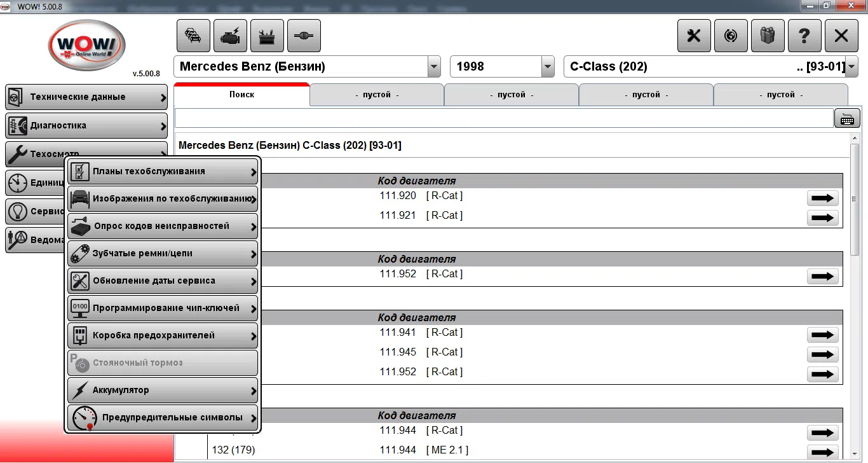Open vehicle selection with the cars icon

pos(193,36)
